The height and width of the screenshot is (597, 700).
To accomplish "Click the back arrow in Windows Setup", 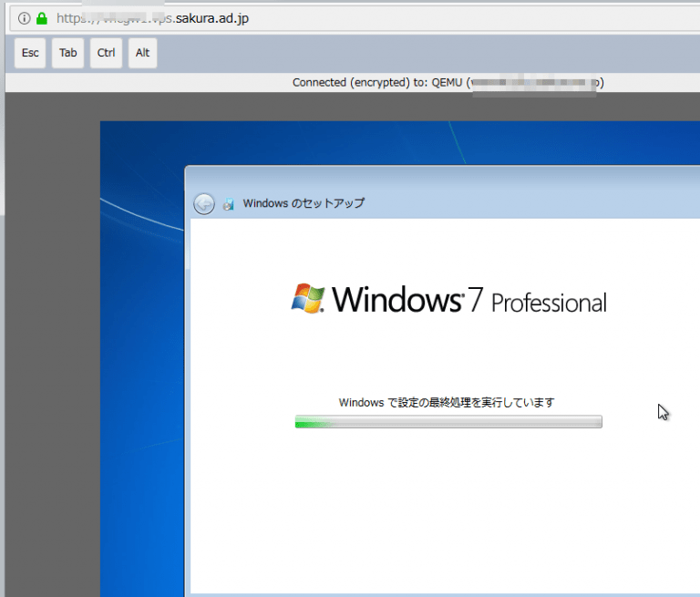I will 204,204.
